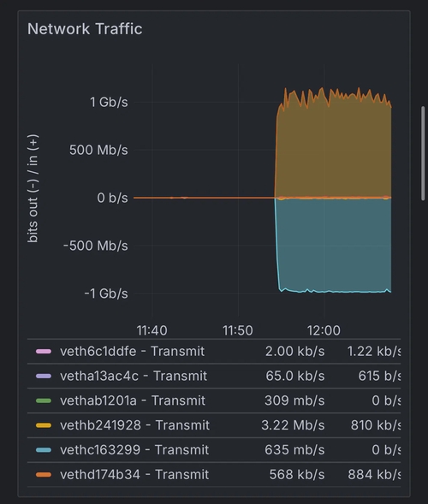Isolate the vethc163299 - Transmit series
This screenshot has height=504, width=428.
pyautogui.click(x=134, y=450)
